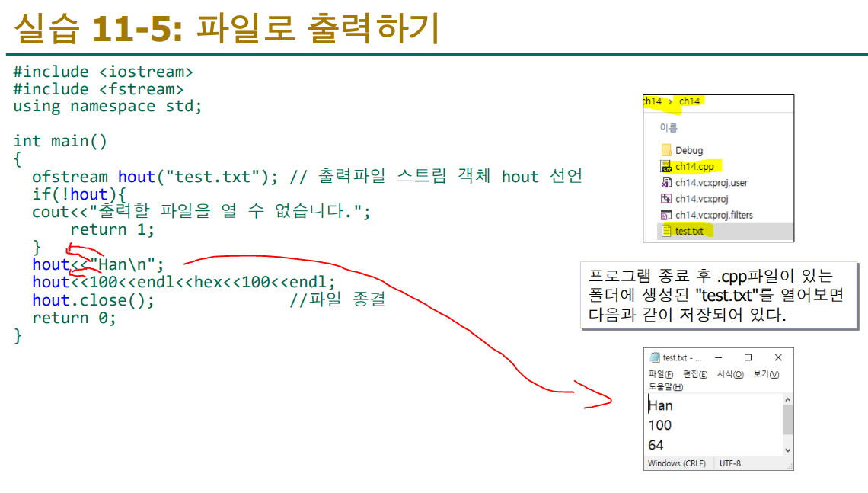Click the ch14.vcxproj.user file name
The height and width of the screenshot is (493, 868).
pos(711,182)
